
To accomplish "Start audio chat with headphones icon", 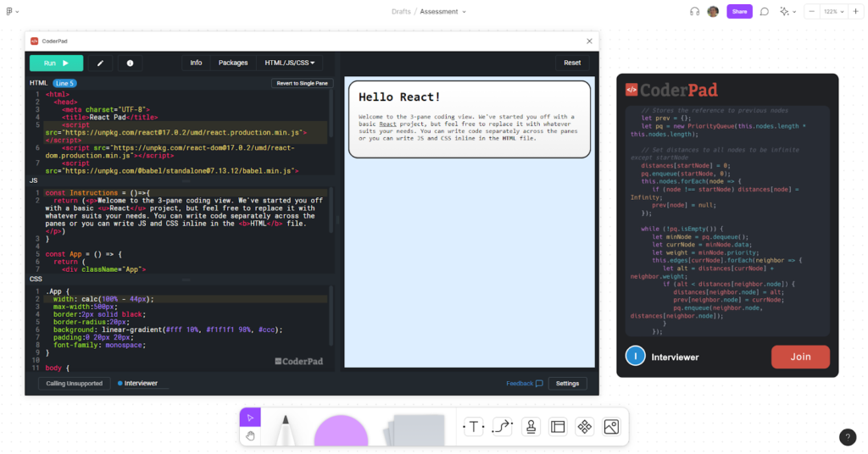I will (695, 12).
